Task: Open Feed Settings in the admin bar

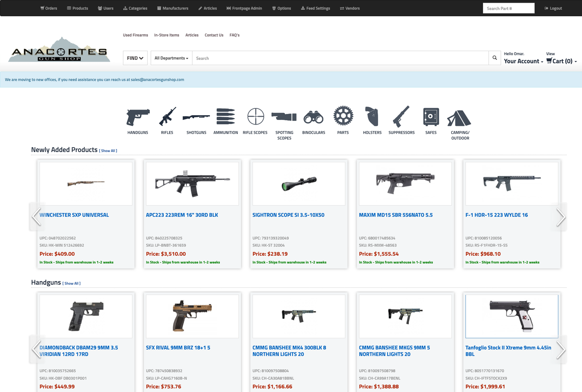Action: click(315, 8)
